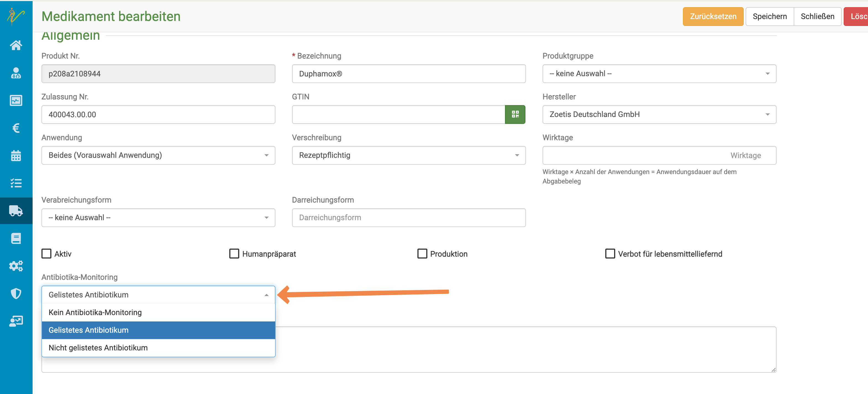The height and width of the screenshot is (394, 868).
Task: Click the red Löschen button
Action: click(x=856, y=17)
